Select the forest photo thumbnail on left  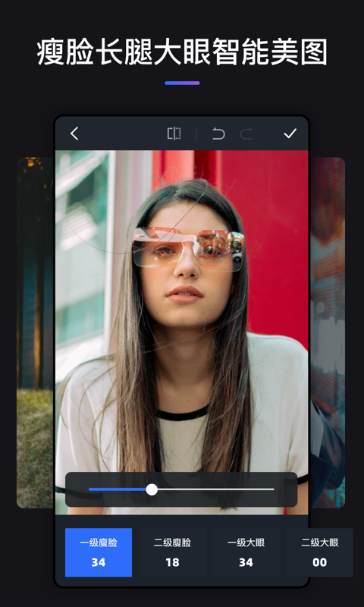pos(35,332)
